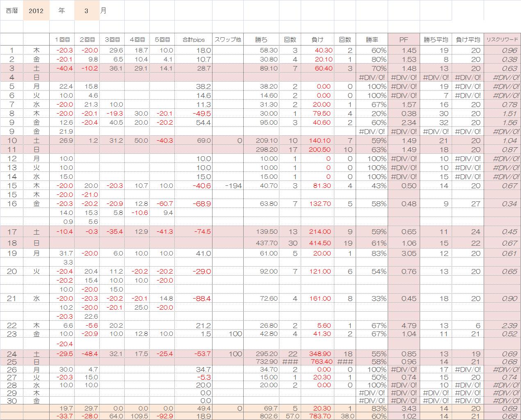Select the 298.20 cell
This screenshot has height=420, width=521.
261,149
